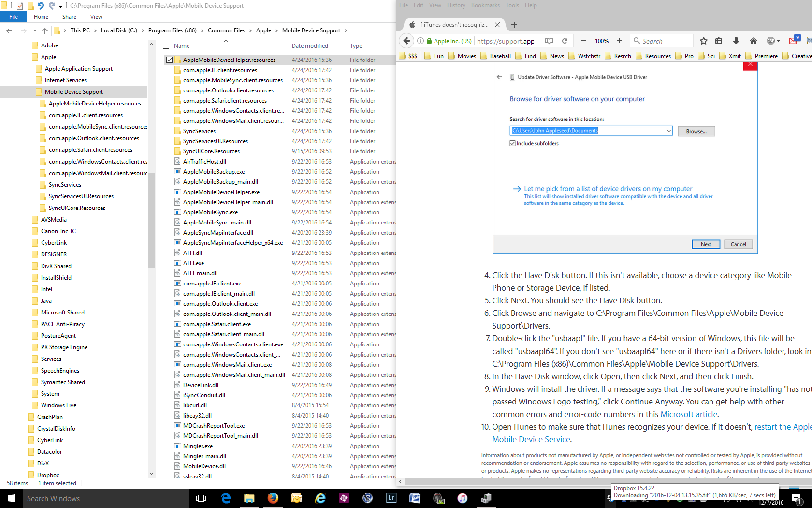Open Internet Explorer from the taskbar
Screen dimensions: 812x508
(320, 498)
